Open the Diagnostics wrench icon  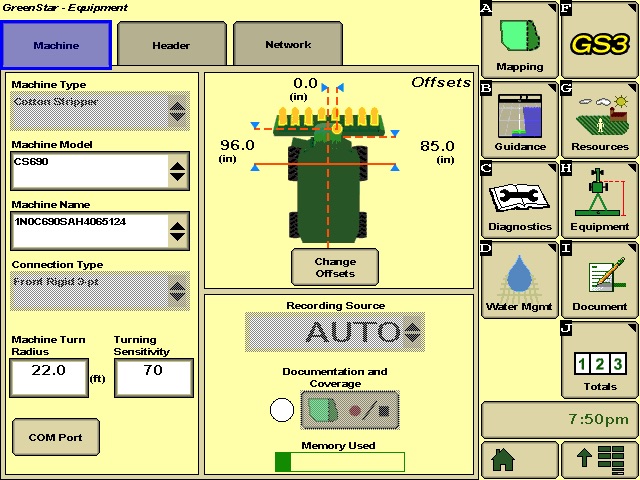pyautogui.click(x=519, y=200)
